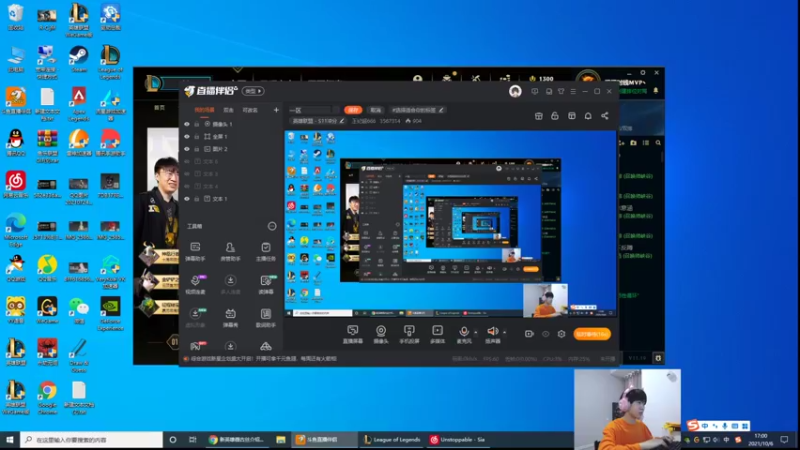Collapse the toolbox panel with the minus icon
800x450 pixels.
(272, 226)
